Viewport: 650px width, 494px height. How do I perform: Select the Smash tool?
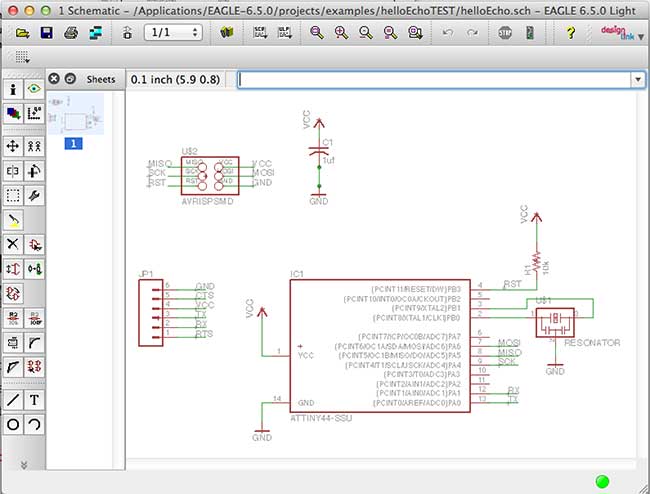click(13, 343)
